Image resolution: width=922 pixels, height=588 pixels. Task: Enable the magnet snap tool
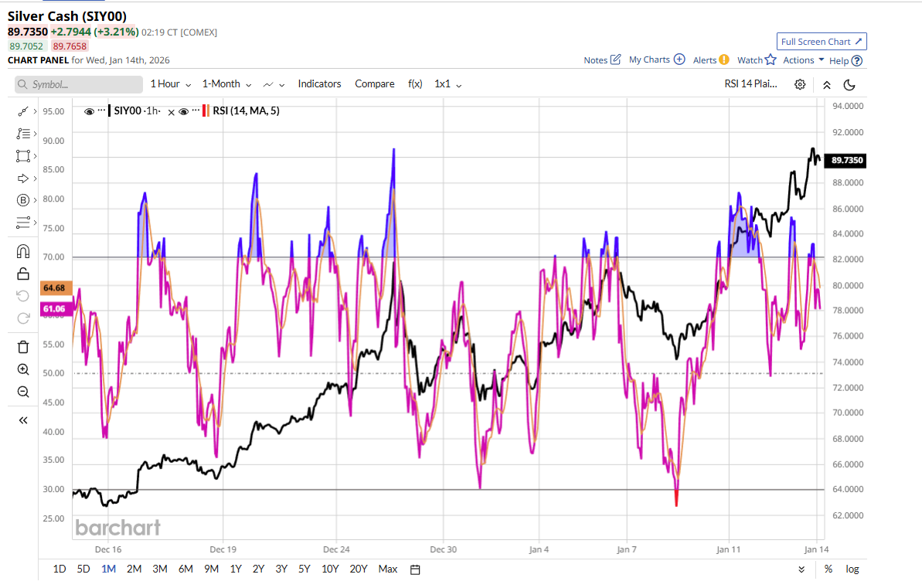[x=22, y=251]
